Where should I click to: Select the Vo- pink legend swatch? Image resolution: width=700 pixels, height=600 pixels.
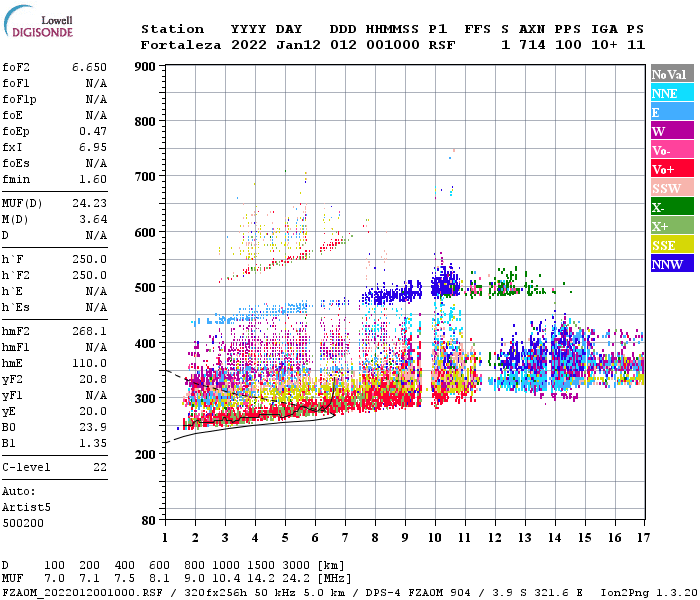(x=672, y=150)
